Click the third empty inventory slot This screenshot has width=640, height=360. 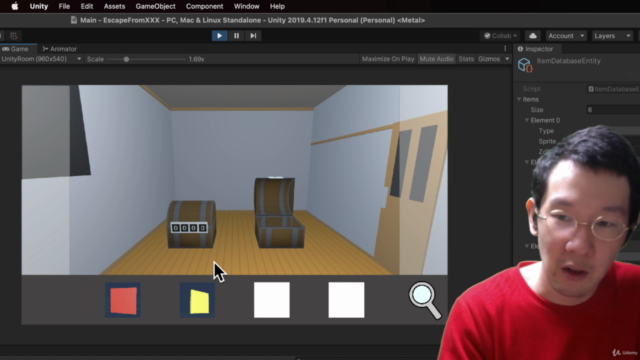(272, 300)
